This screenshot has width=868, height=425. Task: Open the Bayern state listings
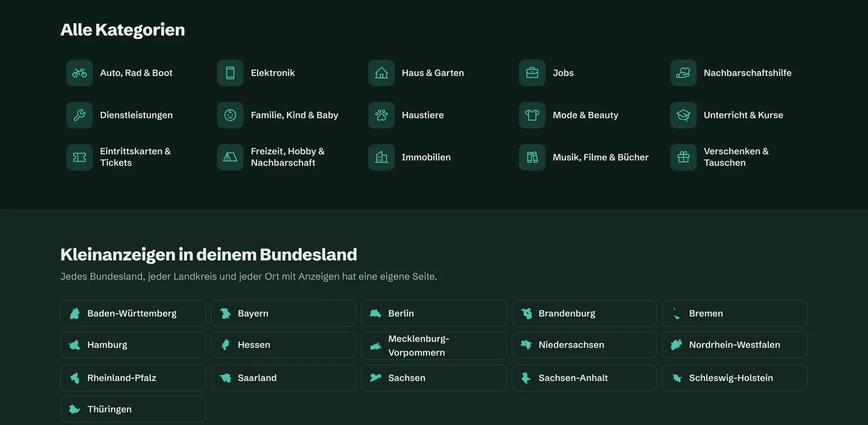(x=283, y=314)
